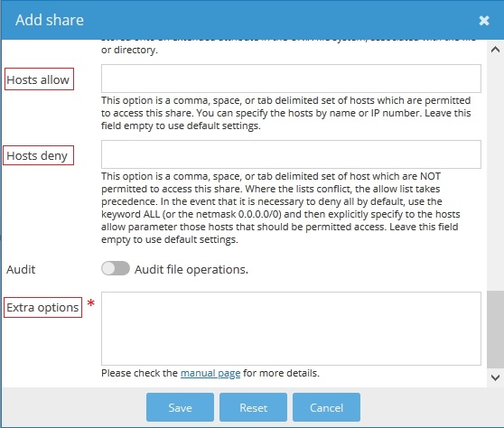Click the scrollbar down arrow
Screen dimensions: 504x428
[x=495, y=377]
